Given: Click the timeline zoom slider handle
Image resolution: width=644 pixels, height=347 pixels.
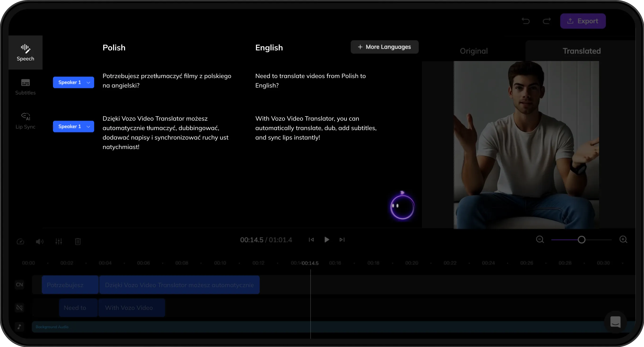Looking at the screenshot, I should coord(582,240).
